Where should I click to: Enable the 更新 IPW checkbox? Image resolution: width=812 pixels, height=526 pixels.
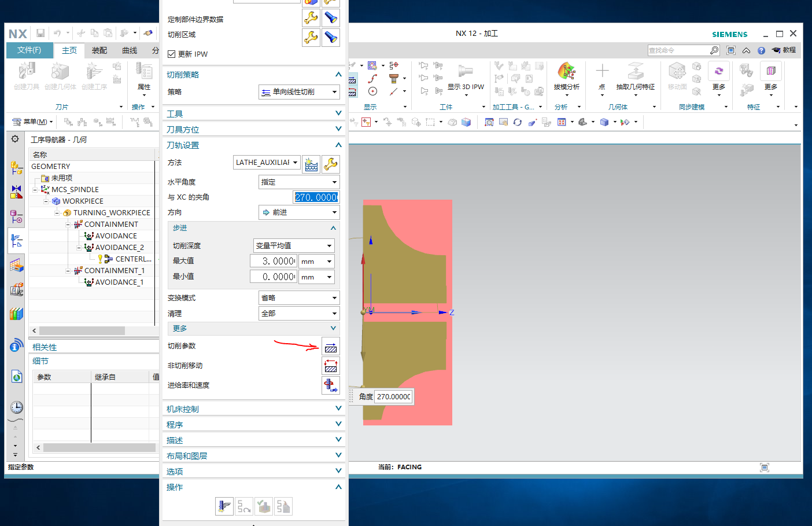[x=171, y=54]
